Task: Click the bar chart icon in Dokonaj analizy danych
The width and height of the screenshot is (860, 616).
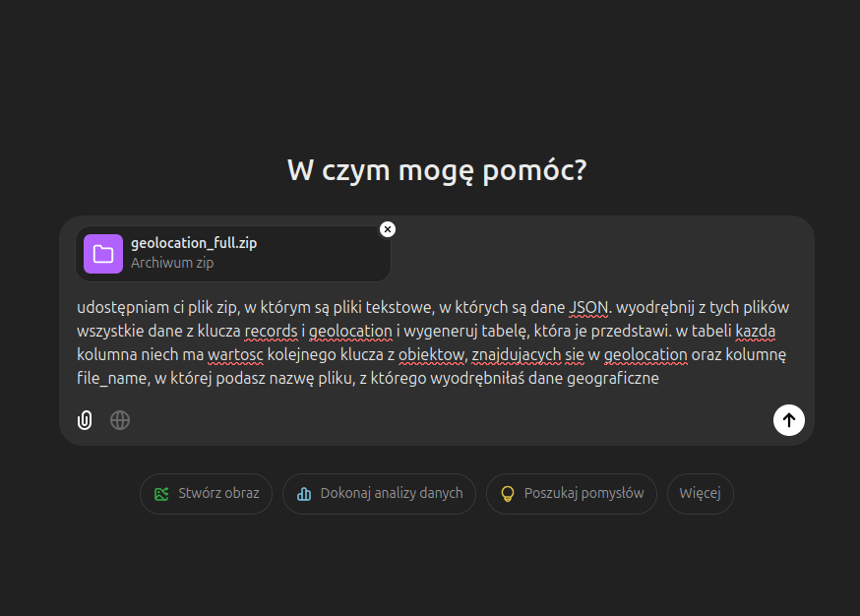Action: coord(304,494)
